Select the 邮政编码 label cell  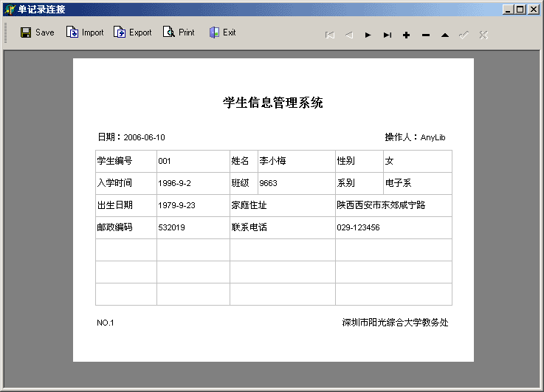(x=126, y=227)
